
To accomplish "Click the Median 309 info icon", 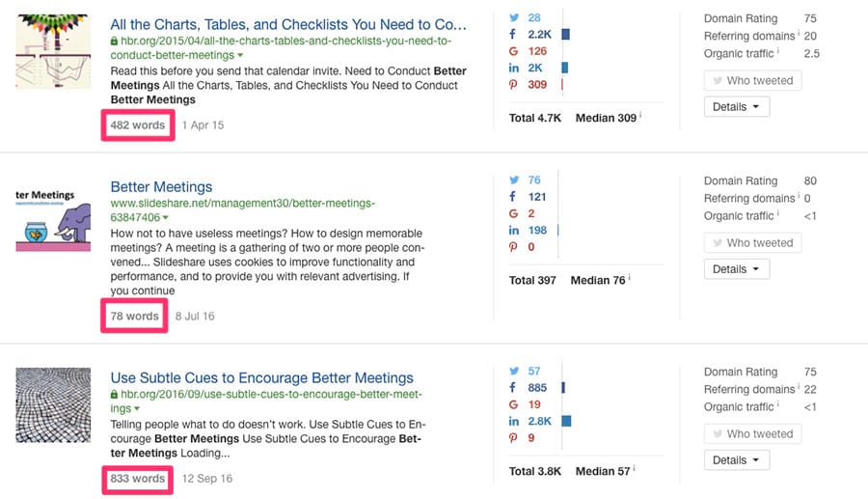I will pyautogui.click(x=640, y=115).
